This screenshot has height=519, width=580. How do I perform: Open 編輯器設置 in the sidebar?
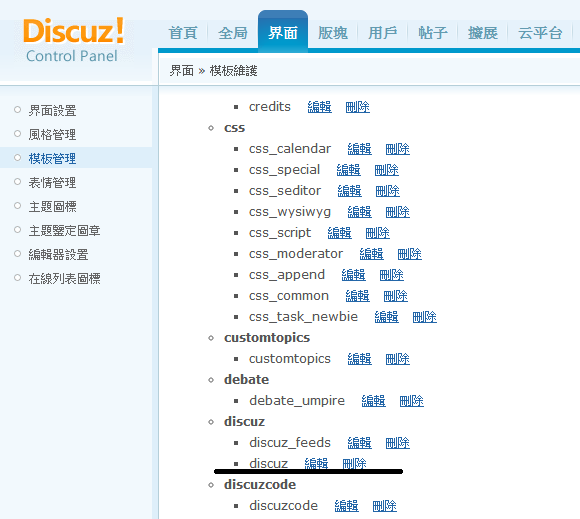point(58,255)
